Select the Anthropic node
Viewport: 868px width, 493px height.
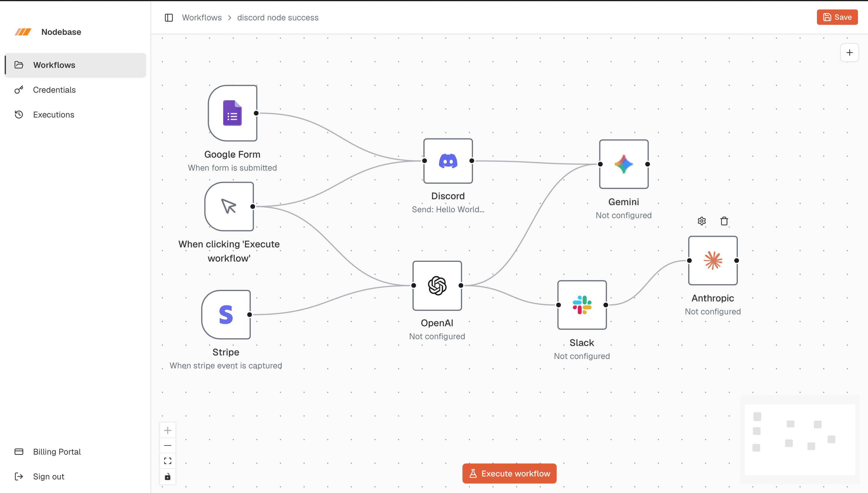click(713, 260)
